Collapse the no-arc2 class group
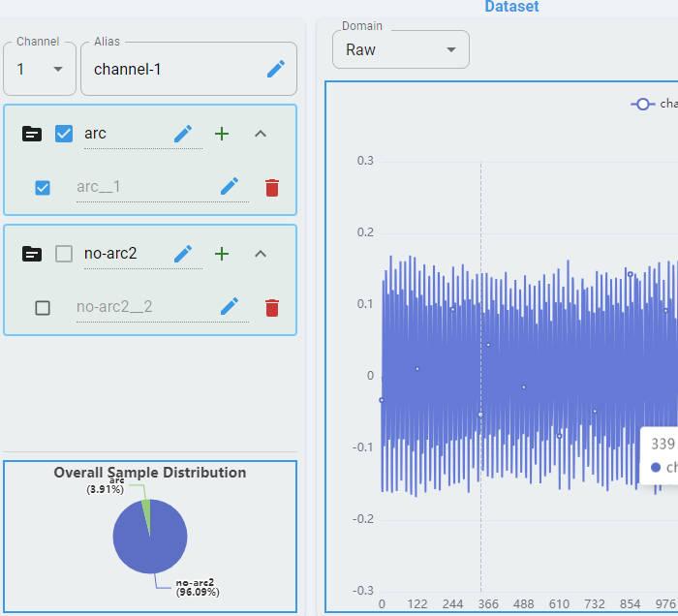This screenshot has width=678, height=616. pos(261,254)
